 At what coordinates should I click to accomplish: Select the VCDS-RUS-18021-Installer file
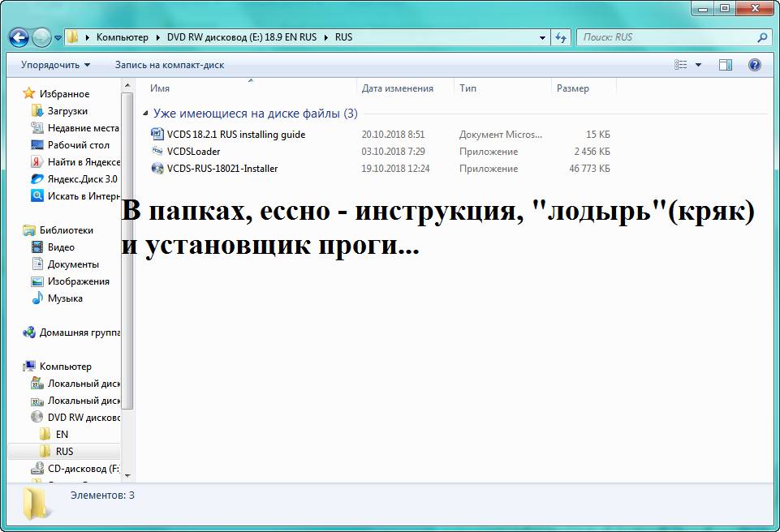(x=222, y=169)
